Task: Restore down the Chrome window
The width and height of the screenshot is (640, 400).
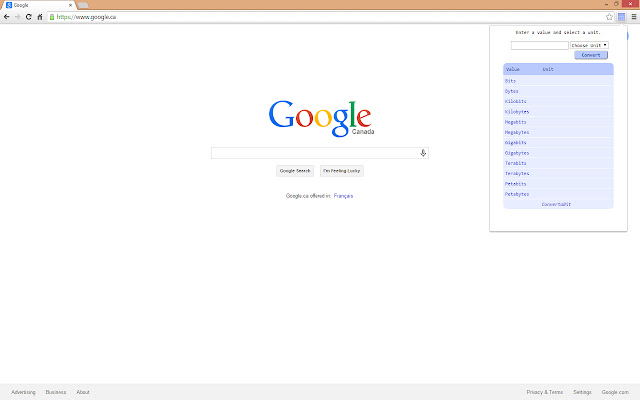Action: 616,4
